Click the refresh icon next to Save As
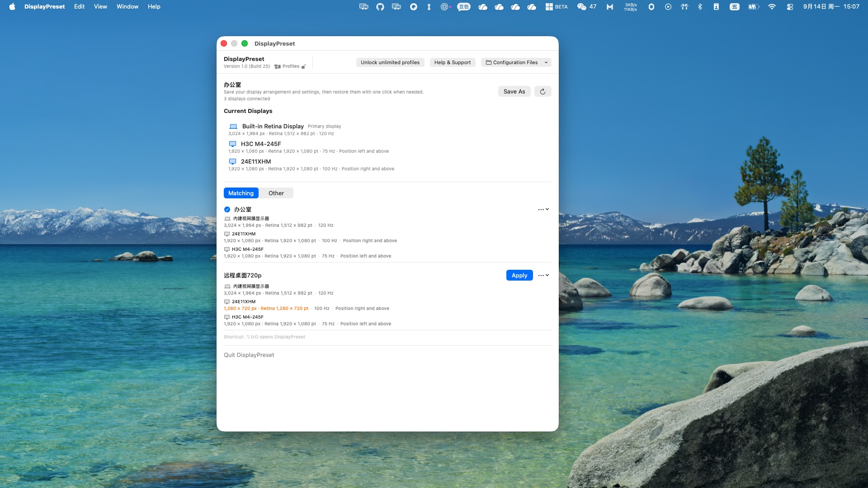Screen dimensions: 868x488 [x=542, y=91]
